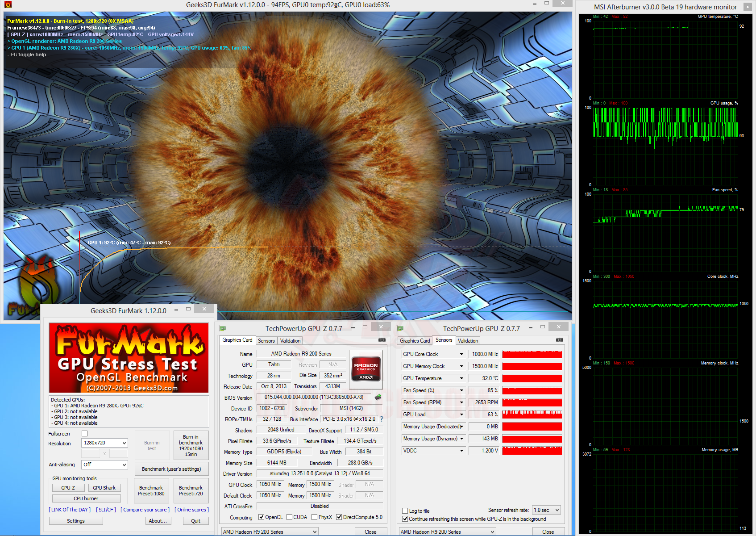This screenshot has width=756, height=536.
Task: Click the screenshot camera icon in Sensors window
Action: pos(559,340)
